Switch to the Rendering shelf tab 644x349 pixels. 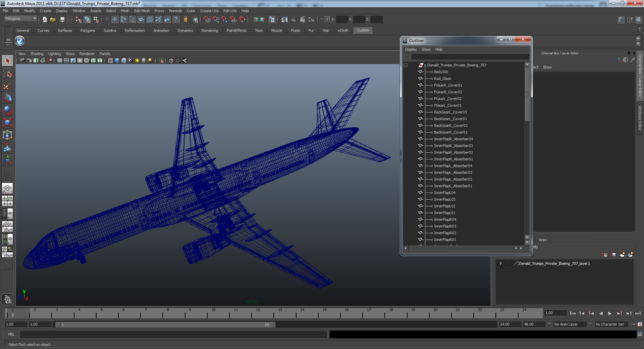point(210,31)
